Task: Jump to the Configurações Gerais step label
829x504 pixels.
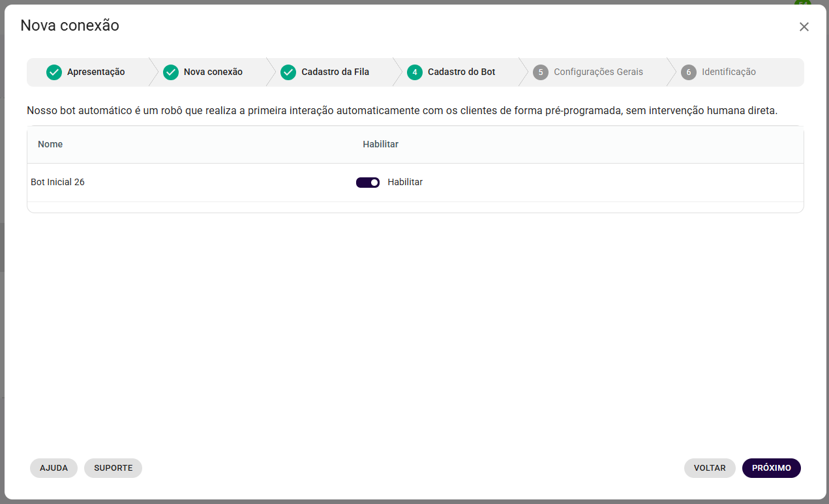Action: click(x=598, y=72)
